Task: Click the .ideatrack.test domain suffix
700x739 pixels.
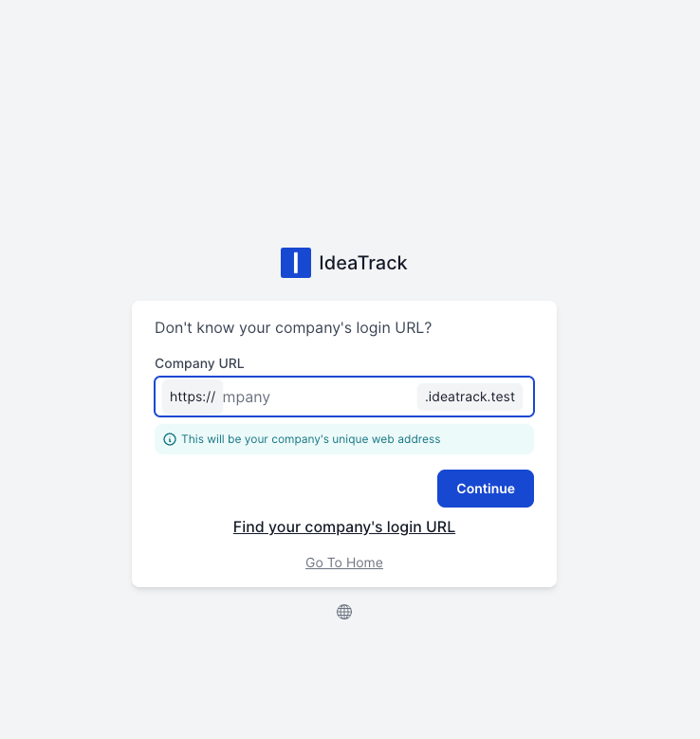Action: (470, 397)
